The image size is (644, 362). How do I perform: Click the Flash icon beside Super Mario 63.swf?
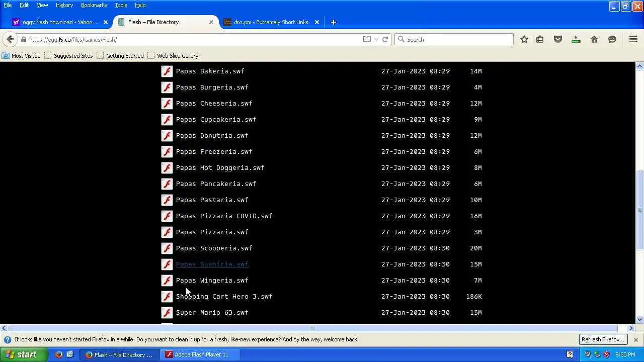(x=167, y=313)
